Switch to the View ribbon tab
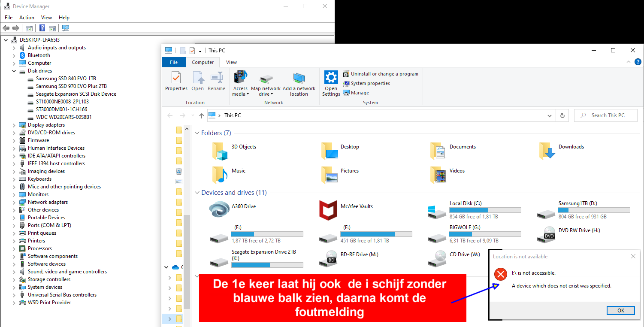 [231, 62]
